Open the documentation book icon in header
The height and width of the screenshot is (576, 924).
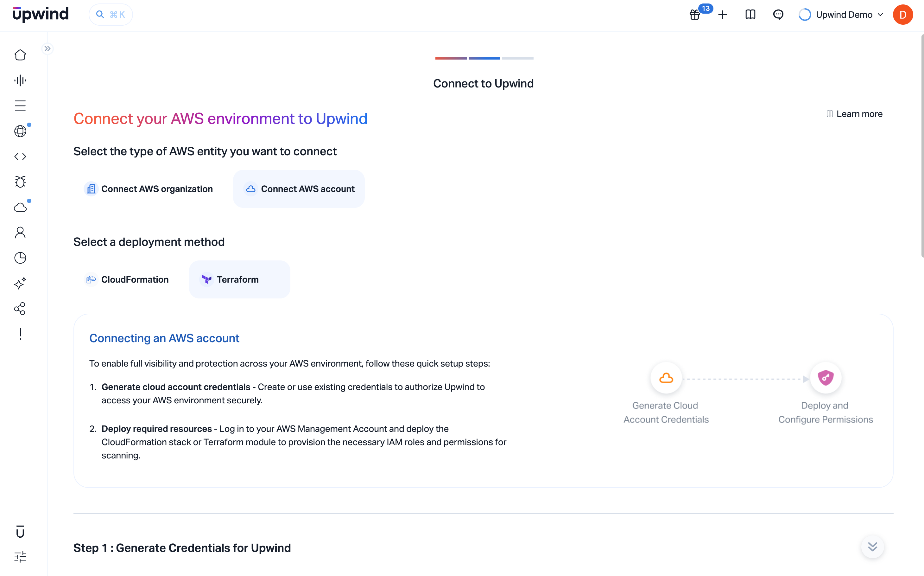(x=750, y=15)
